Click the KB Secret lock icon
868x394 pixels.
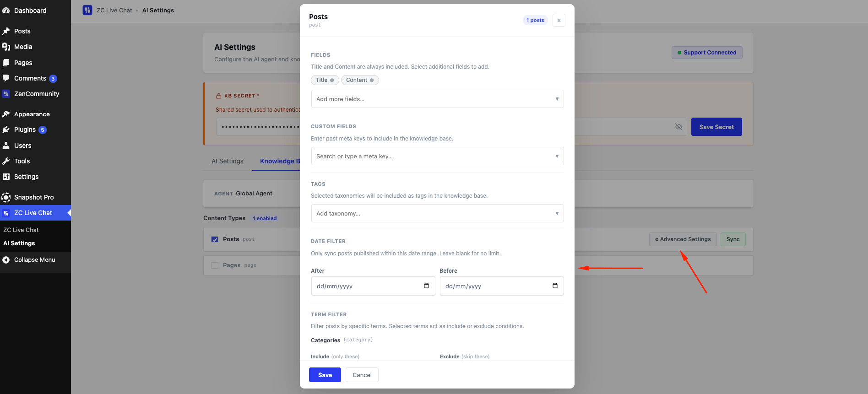(218, 96)
